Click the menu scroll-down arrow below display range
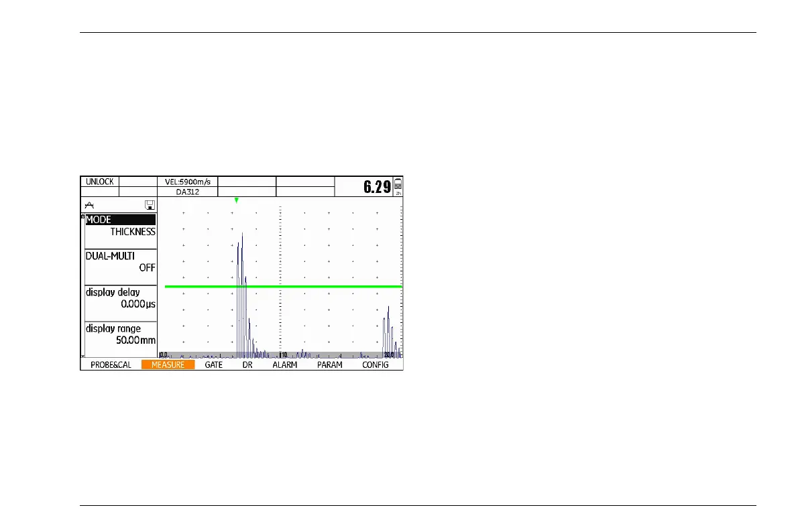 click(82, 356)
